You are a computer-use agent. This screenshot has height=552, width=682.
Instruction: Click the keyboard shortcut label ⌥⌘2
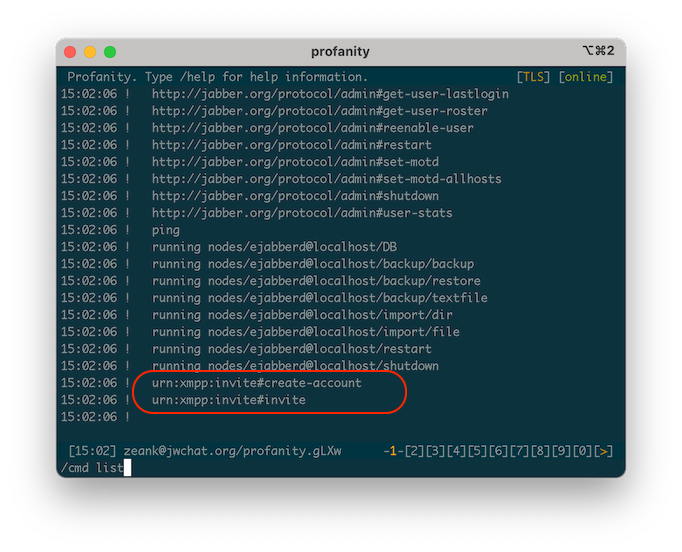598,51
